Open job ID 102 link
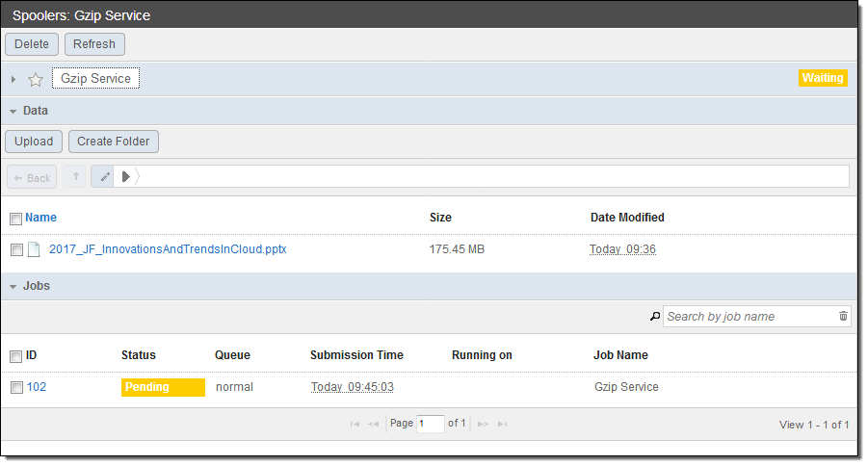 pos(36,387)
